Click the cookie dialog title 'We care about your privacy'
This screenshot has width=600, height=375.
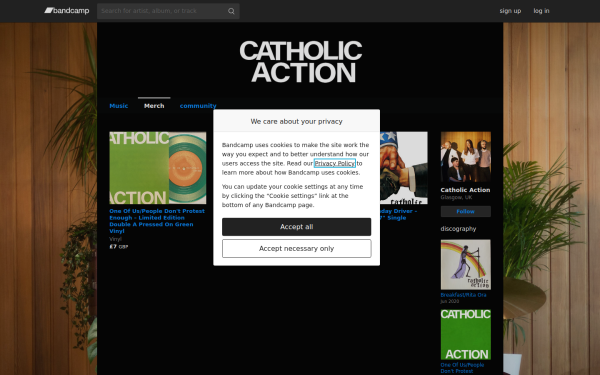pyautogui.click(x=297, y=121)
